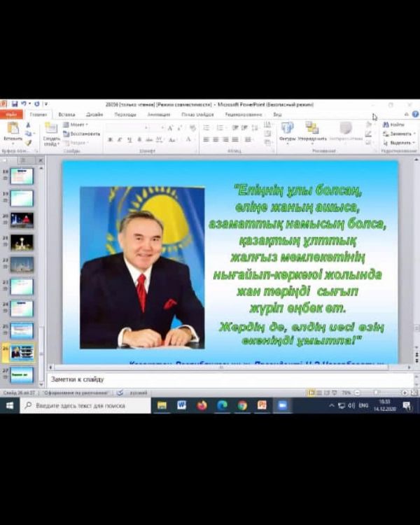Switch to the Insert (Вставка) ribbon tab

tap(66, 114)
